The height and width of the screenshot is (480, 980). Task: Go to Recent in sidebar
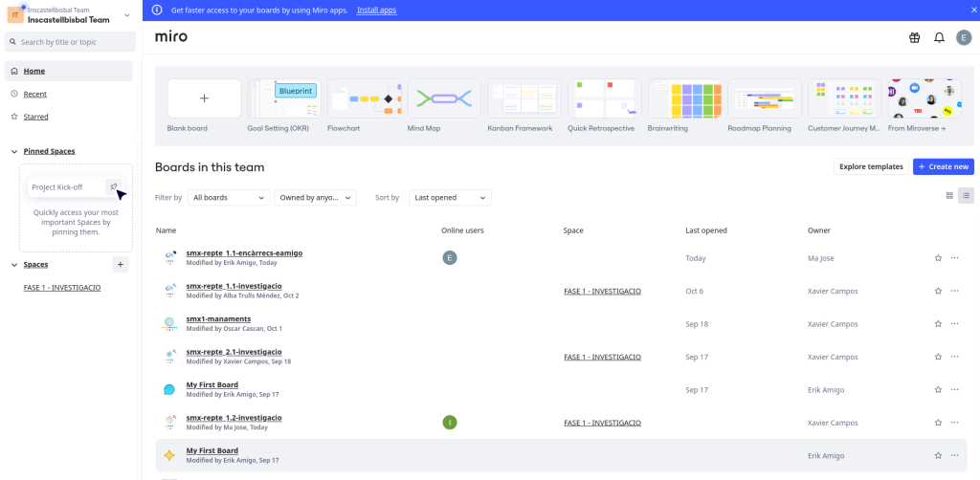point(35,94)
